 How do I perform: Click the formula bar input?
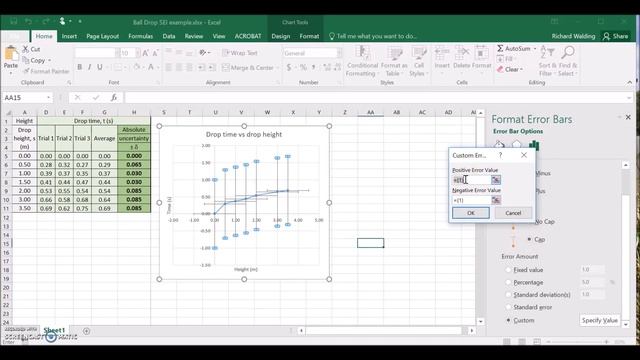376,97
